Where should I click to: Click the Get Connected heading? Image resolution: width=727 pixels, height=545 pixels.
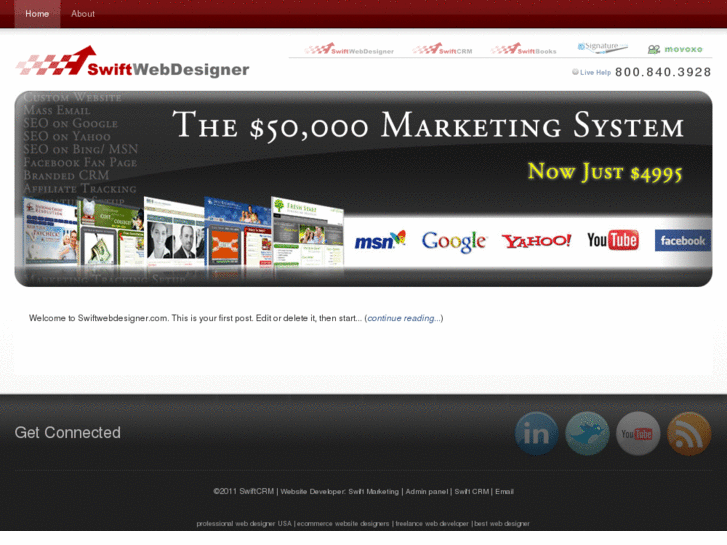click(x=68, y=432)
